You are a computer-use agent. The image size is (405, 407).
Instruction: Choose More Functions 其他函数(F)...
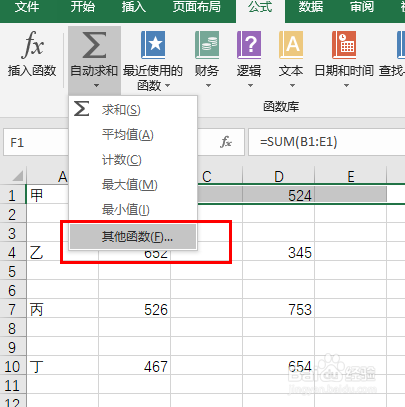tap(133, 236)
